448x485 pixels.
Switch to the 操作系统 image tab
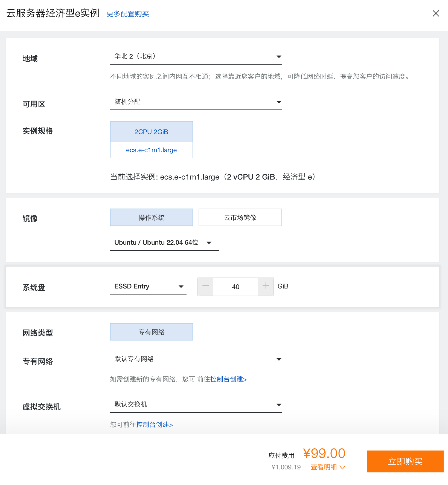click(152, 217)
